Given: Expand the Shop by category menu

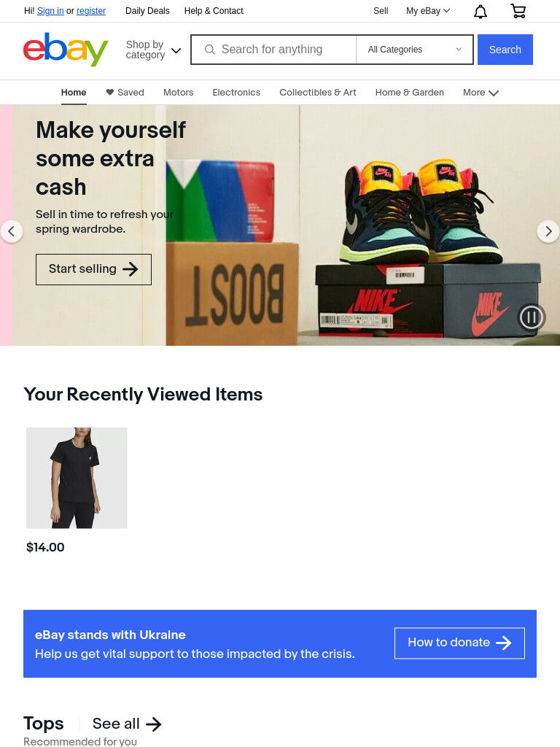Looking at the screenshot, I should coord(153,50).
